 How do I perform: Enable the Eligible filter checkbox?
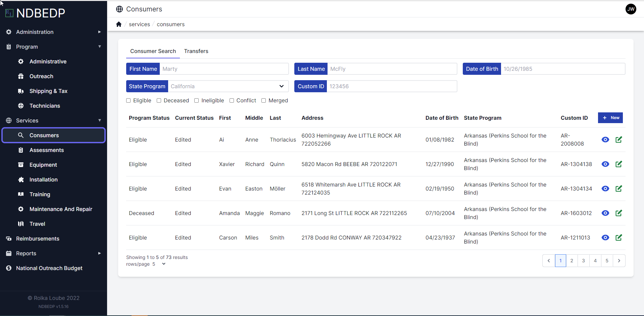(128, 100)
